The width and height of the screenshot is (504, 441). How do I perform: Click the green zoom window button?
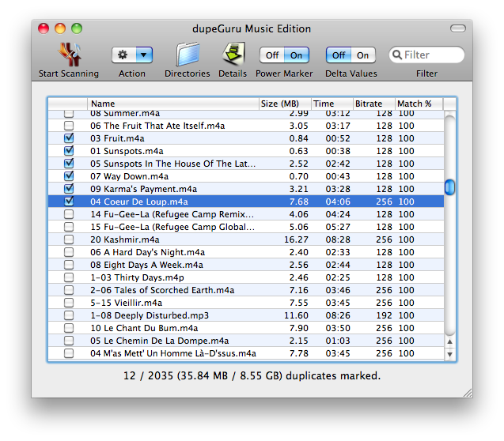[77, 28]
